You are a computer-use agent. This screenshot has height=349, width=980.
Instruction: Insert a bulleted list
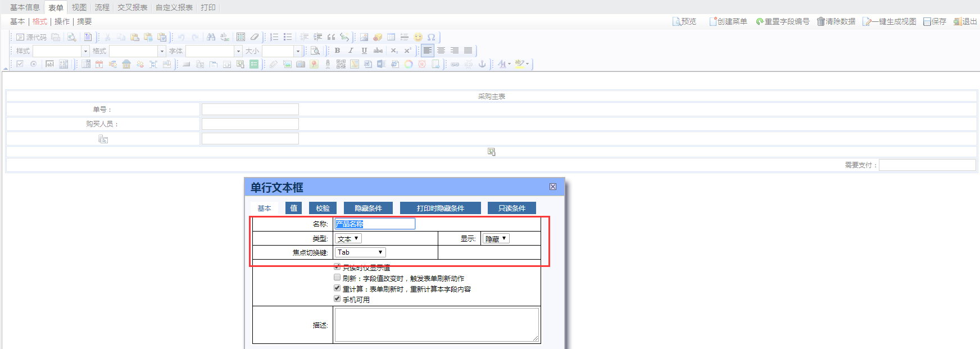point(288,37)
